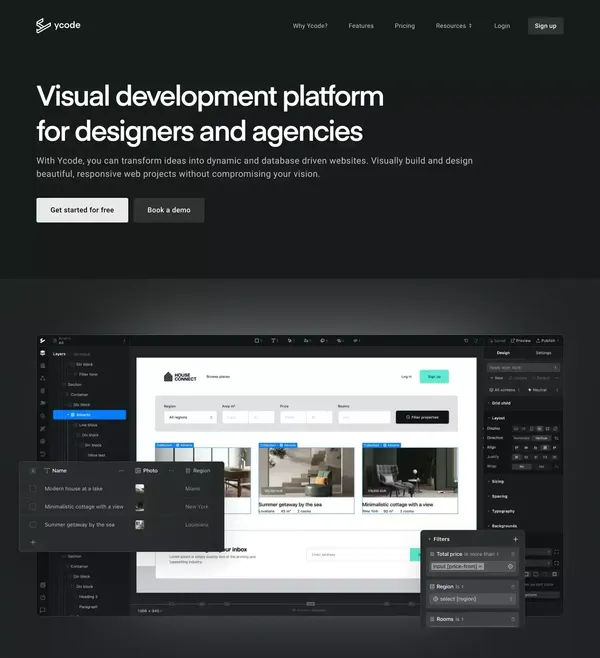The width and height of the screenshot is (600, 658).
Task: Expand the Grid child section
Action: 500,403
